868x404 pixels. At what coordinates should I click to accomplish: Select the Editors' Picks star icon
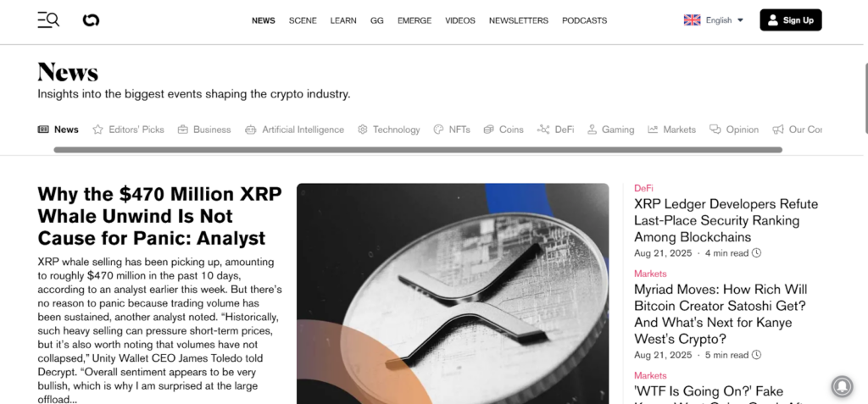(x=98, y=130)
